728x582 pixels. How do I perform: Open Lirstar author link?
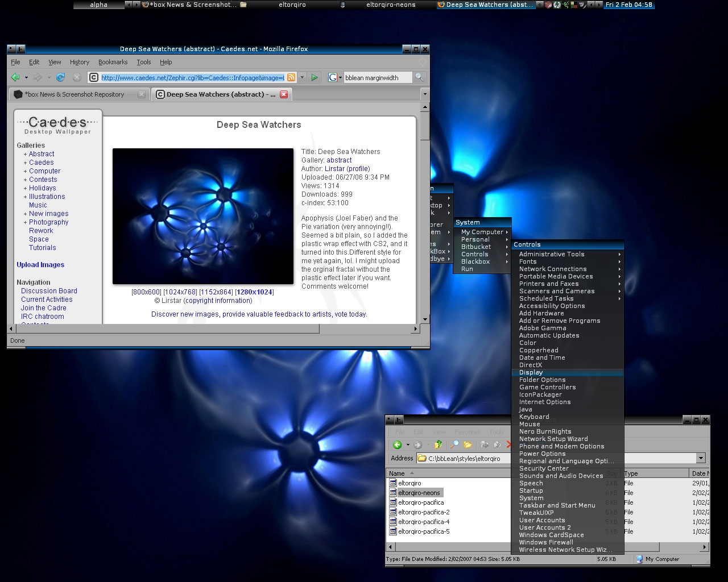click(x=334, y=169)
